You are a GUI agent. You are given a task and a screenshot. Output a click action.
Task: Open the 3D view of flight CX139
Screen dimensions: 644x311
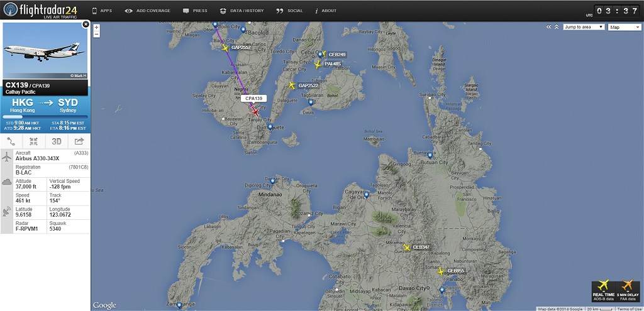coord(57,141)
